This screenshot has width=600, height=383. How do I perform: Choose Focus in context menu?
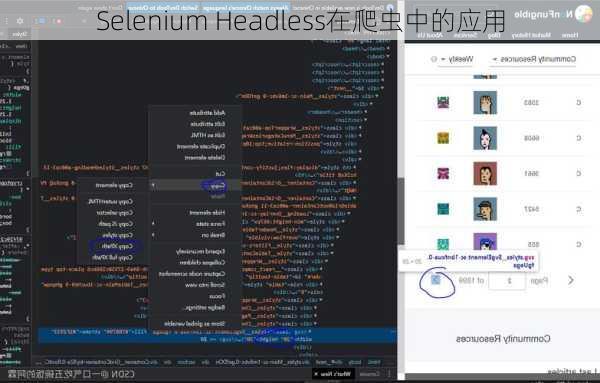195,296
